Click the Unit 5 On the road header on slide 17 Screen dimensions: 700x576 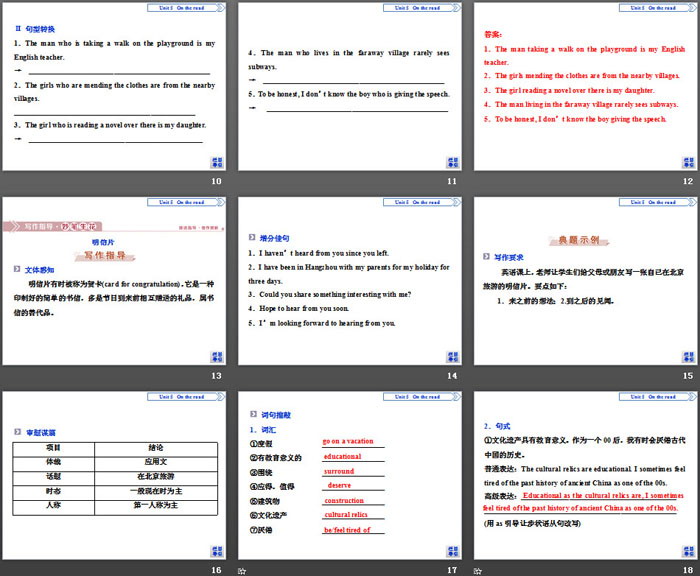point(421,397)
